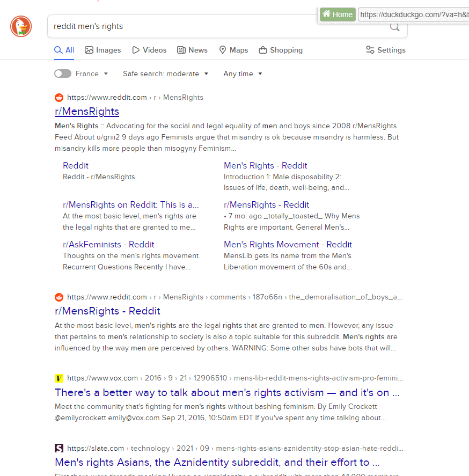Select the All tab
Viewport: 469px width, 476px height.
[64, 50]
